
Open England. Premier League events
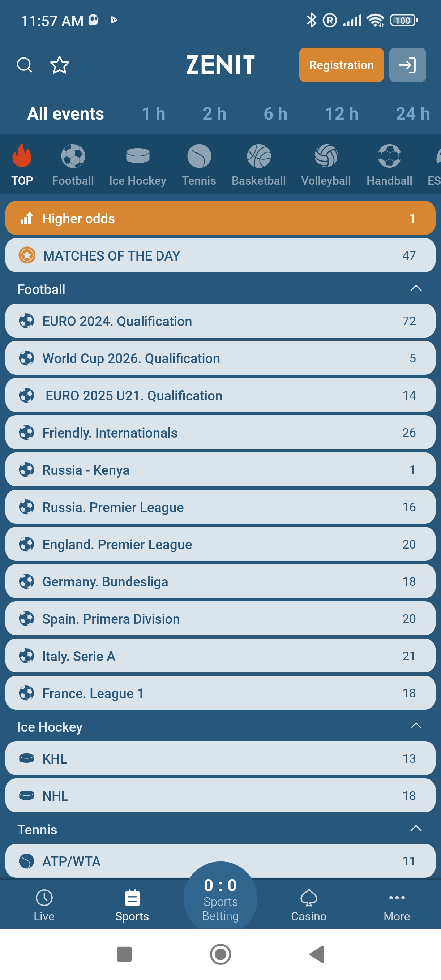[x=220, y=544]
